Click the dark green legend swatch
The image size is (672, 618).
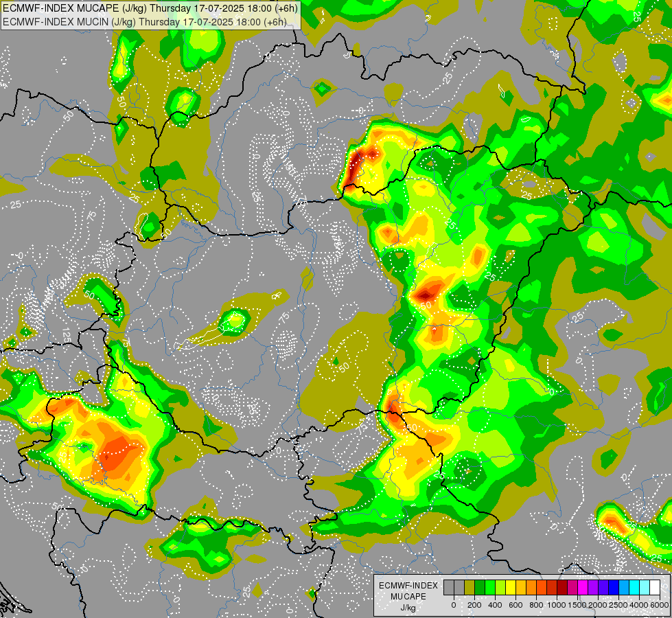(x=480, y=588)
